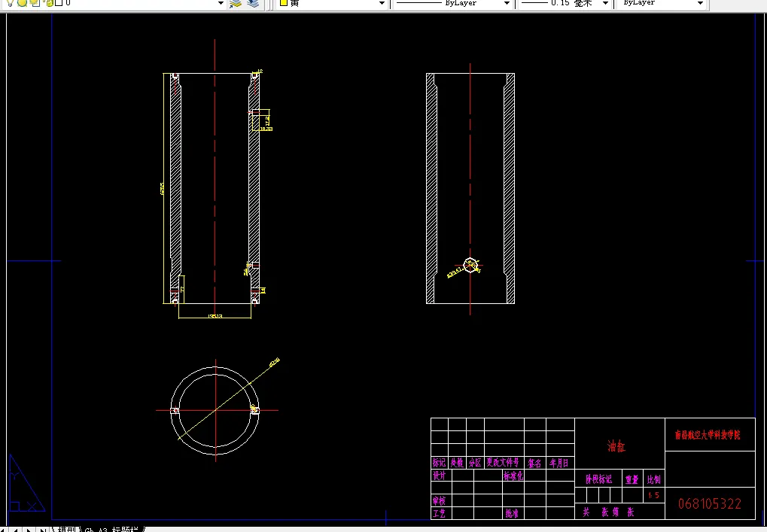Select the 南昌航空大学科技学院 school name text
The height and width of the screenshot is (532, 767).
(708, 435)
